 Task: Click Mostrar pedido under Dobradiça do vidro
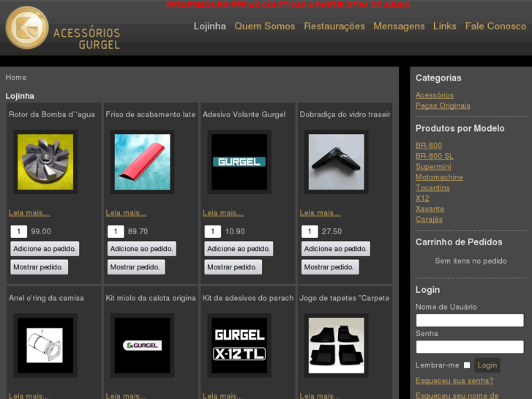coord(330,267)
